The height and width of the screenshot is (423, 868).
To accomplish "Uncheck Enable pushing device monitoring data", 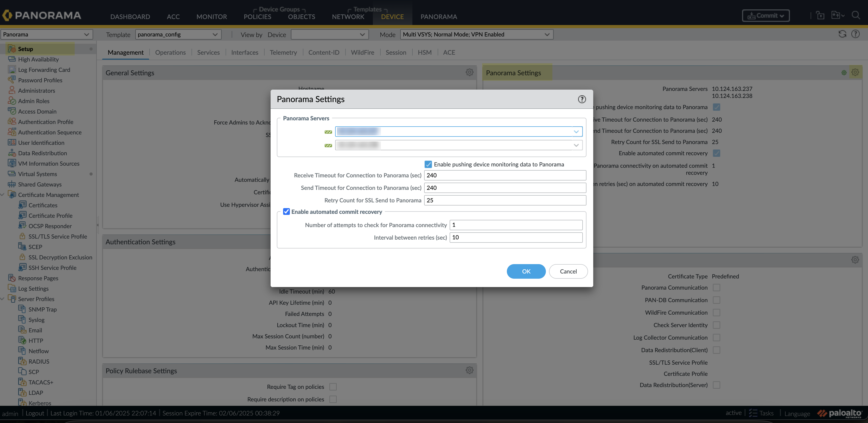I will point(428,164).
